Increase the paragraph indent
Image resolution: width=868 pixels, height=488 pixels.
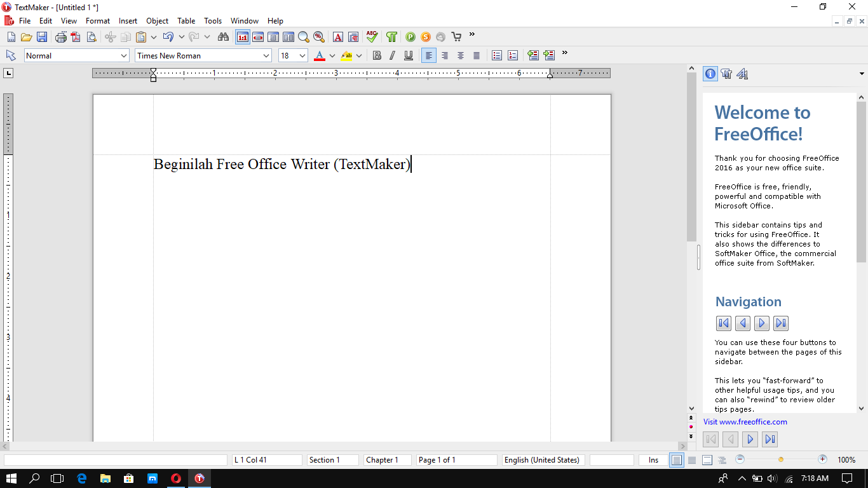(549, 55)
